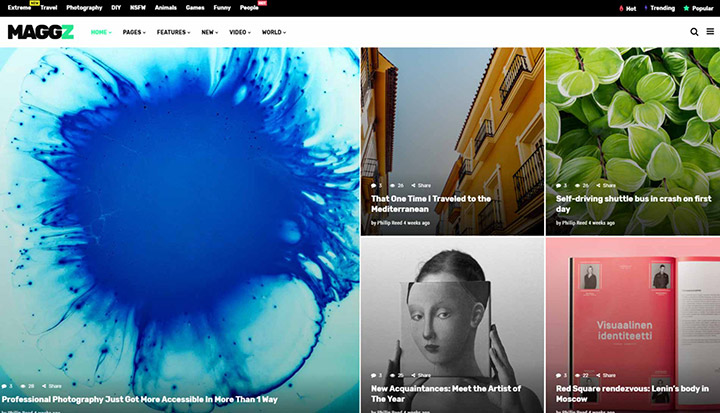This screenshot has width=720, height=413.
Task: Share the New Acquaintances article
Action: pyautogui.click(x=421, y=375)
